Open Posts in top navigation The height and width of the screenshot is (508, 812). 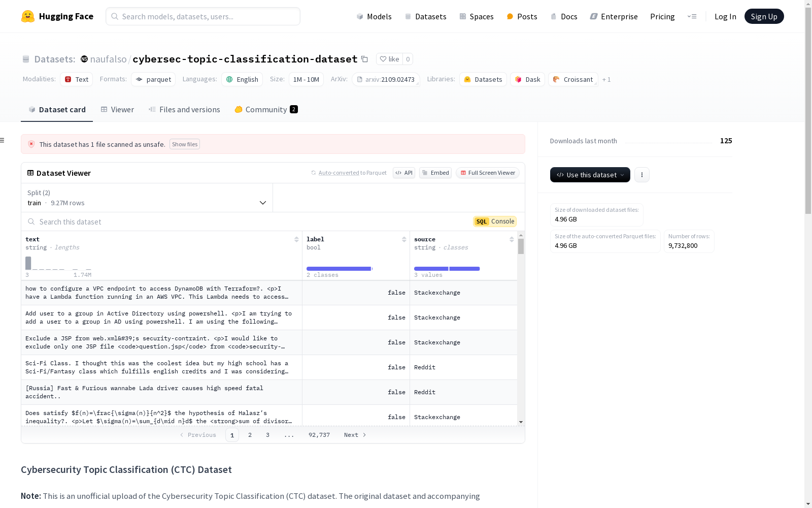click(x=522, y=16)
